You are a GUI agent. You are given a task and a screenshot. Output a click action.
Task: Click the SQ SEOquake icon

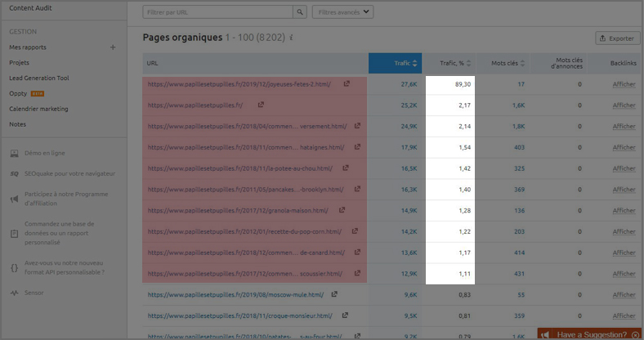pos(15,174)
